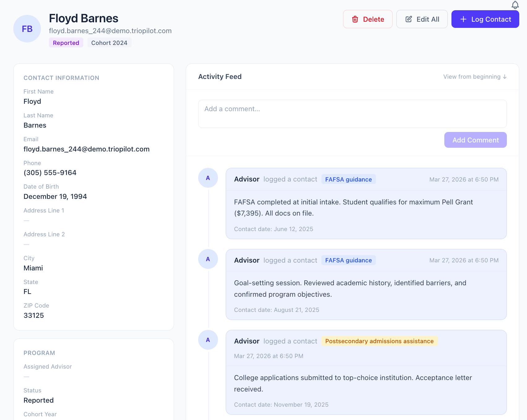
Task: Click the Log Contact button
Action: tap(485, 19)
